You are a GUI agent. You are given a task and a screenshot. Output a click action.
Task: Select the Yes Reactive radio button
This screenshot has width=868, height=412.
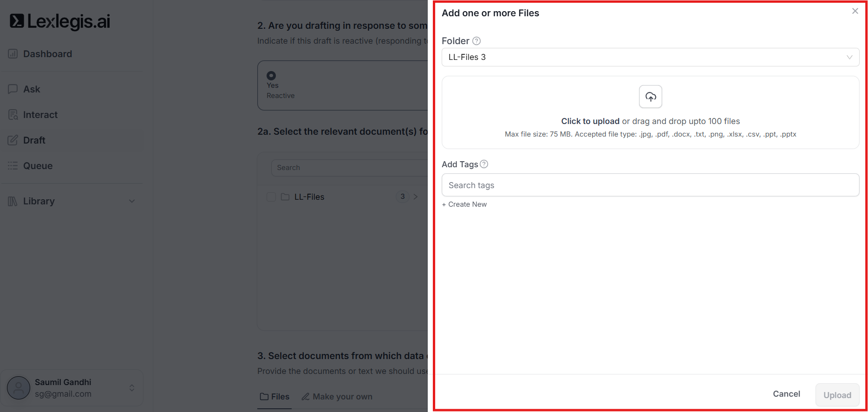(x=271, y=76)
